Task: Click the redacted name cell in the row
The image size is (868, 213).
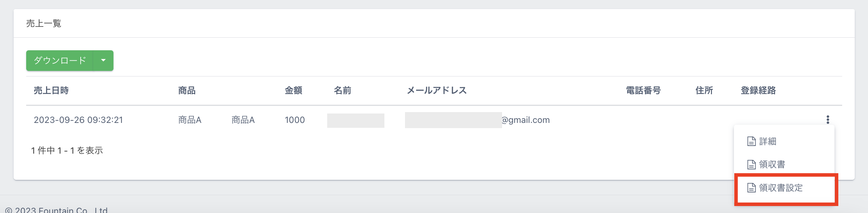Action: (x=355, y=120)
